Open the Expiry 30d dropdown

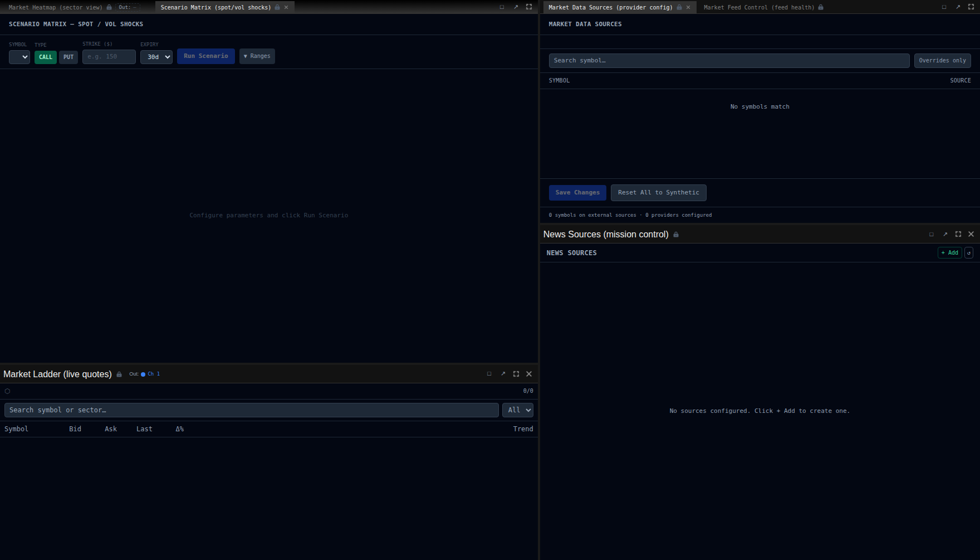click(156, 57)
